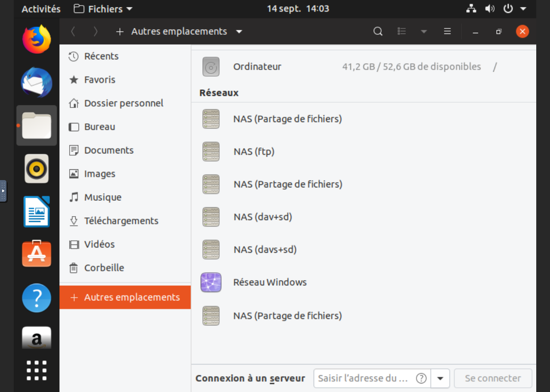This screenshot has width=550, height=392.
Task: Click the search magnifier icon in header
Action: tap(378, 31)
